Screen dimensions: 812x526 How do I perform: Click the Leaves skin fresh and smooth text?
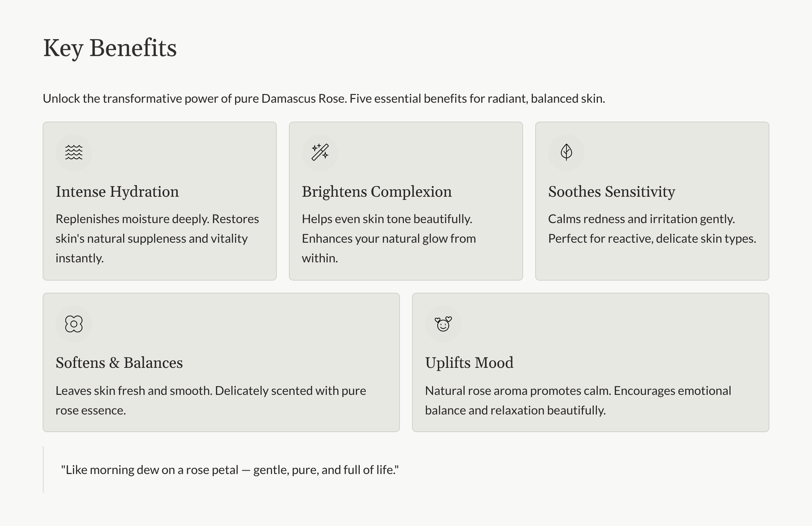coord(211,391)
